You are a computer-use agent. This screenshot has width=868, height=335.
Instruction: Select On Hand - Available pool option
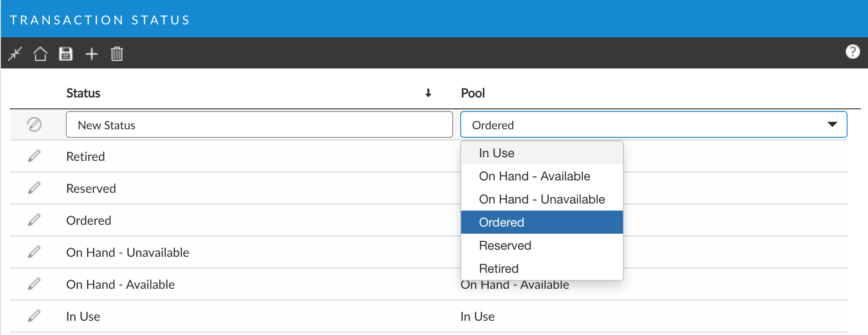[534, 176]
